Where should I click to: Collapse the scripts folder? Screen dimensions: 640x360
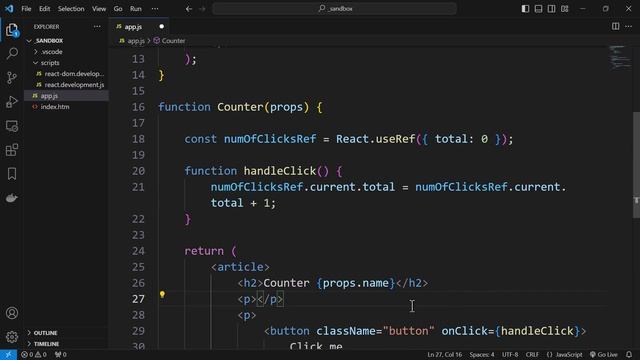tap(36, 63)
